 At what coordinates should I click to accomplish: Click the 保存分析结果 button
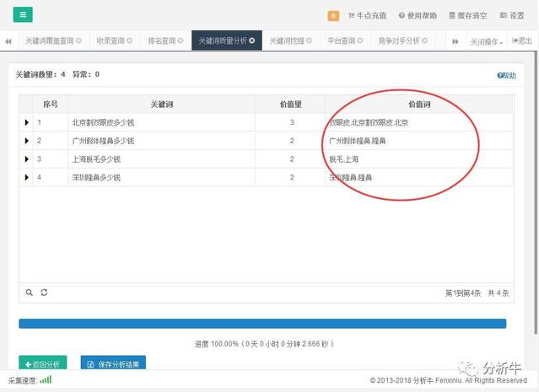tap(113, 364)
